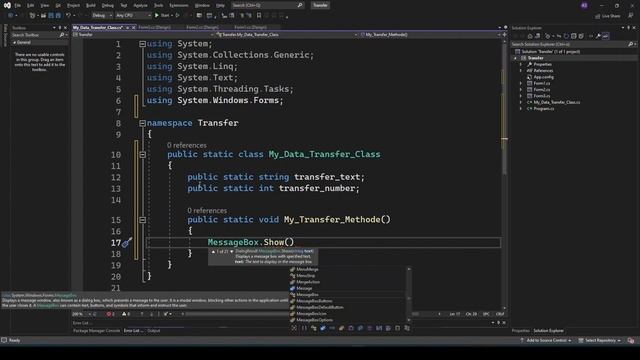Open the Debug menu
The width and height of the screenshot is (640, 360).
click(108, 6)
